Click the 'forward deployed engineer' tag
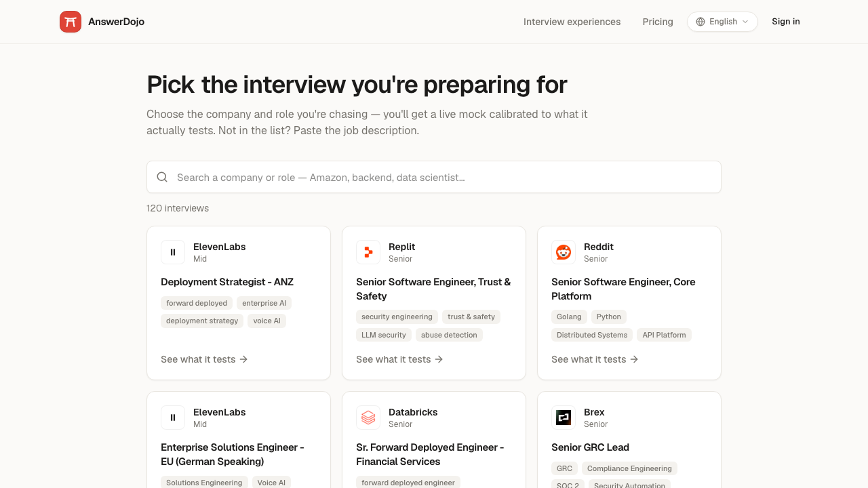 click(408, 483)
